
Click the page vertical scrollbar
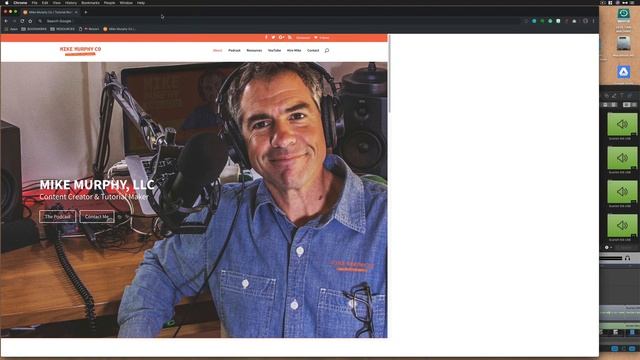click(x=390, y=73)
